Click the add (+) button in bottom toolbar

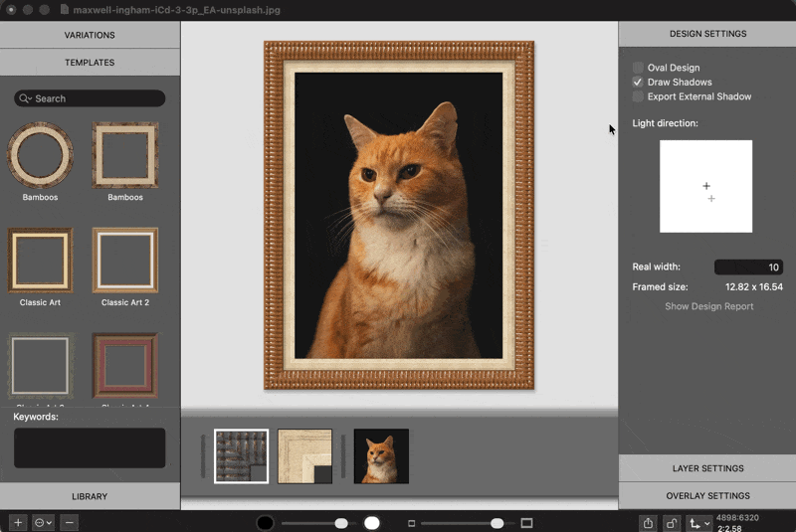[x=18, y=522]
